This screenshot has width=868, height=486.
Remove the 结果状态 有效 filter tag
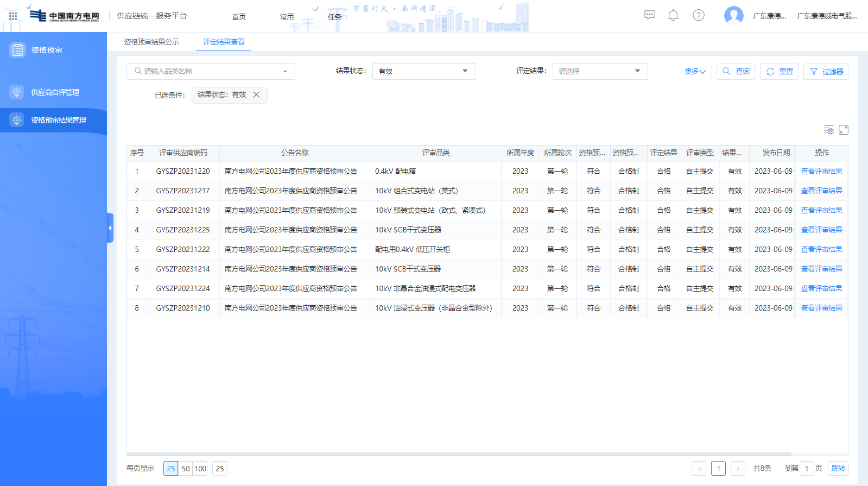[x=256, y=94]
